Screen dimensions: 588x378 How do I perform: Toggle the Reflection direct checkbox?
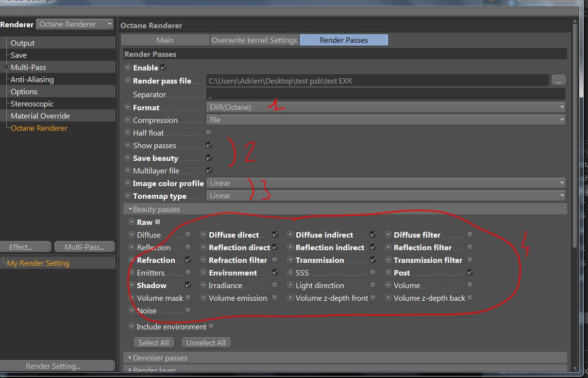point(275,247)
